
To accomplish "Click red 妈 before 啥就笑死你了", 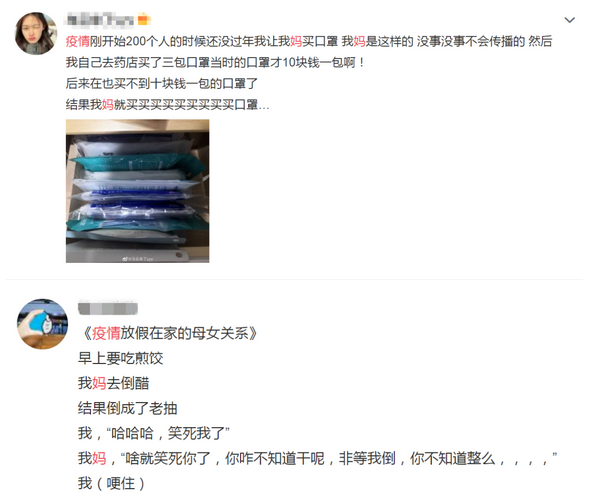I will point(99,458).
